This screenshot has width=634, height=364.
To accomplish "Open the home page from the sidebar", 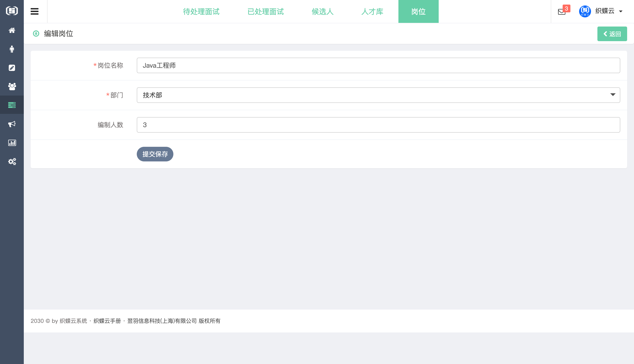I will [12, 30].
